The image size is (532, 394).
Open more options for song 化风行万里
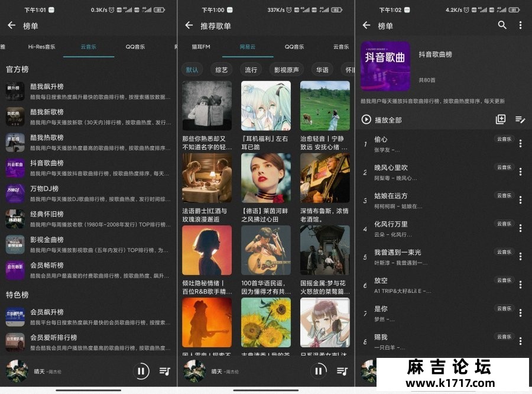(x=520, y=228)
